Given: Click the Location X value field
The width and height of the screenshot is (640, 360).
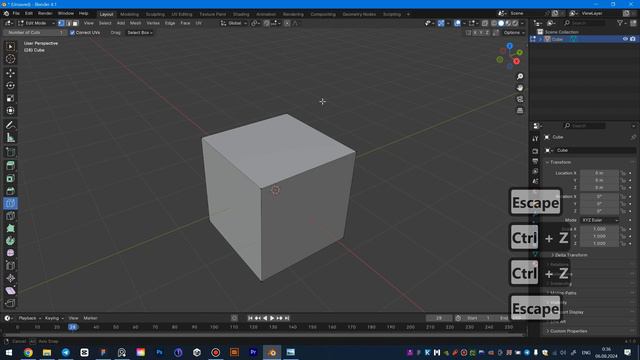Looking at the screenshot, I should (599, 173).
